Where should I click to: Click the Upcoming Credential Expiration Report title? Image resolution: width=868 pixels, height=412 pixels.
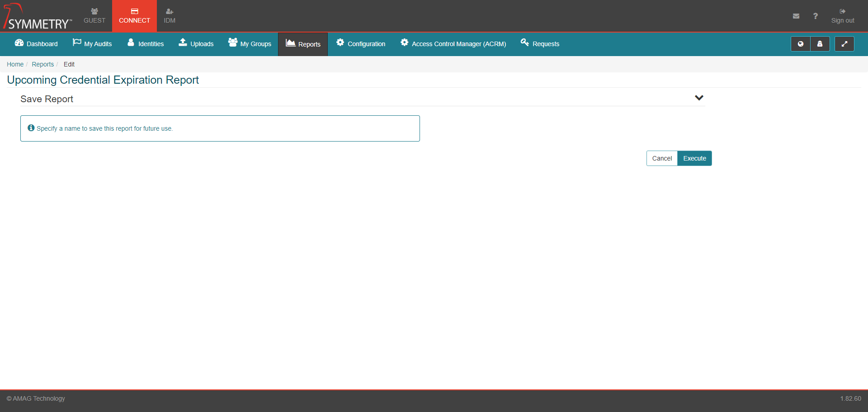tap(103, 80)
